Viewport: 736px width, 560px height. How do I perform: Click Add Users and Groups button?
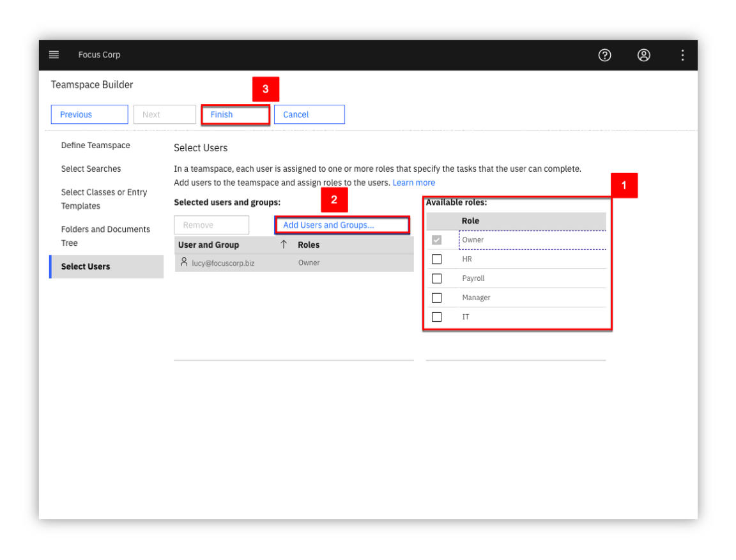point(342,225)
